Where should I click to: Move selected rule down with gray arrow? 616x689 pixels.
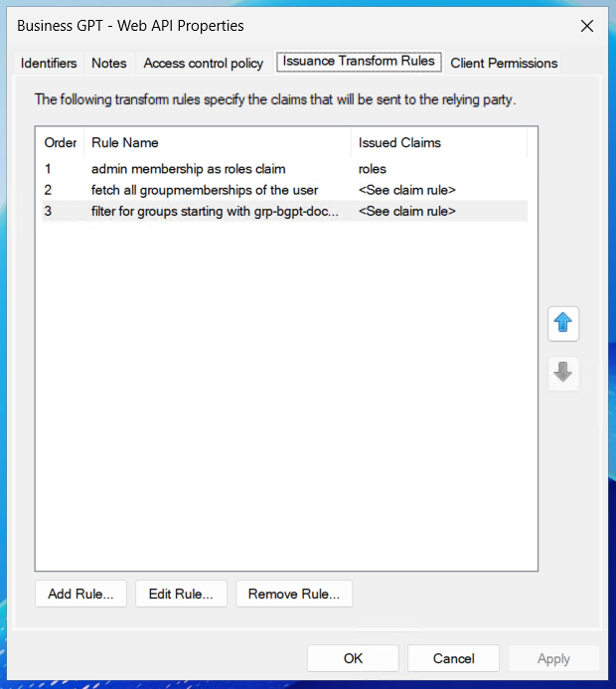point(563,373)
